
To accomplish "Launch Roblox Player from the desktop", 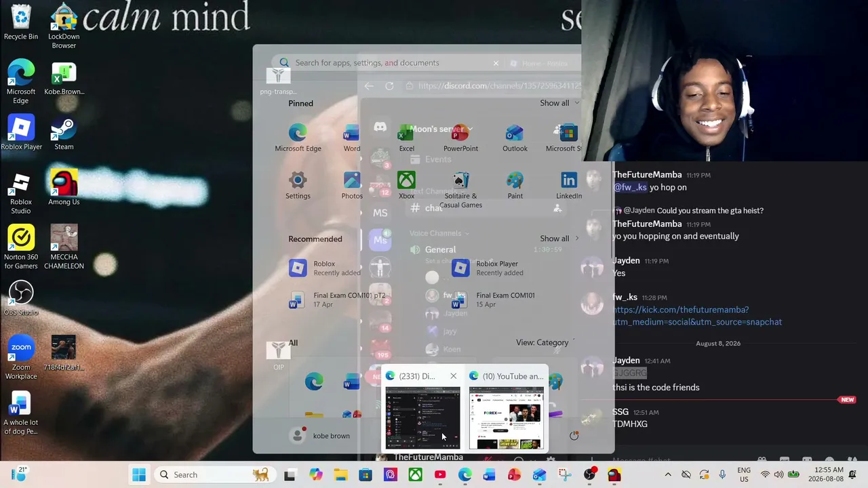I will (x=21, y=133).
